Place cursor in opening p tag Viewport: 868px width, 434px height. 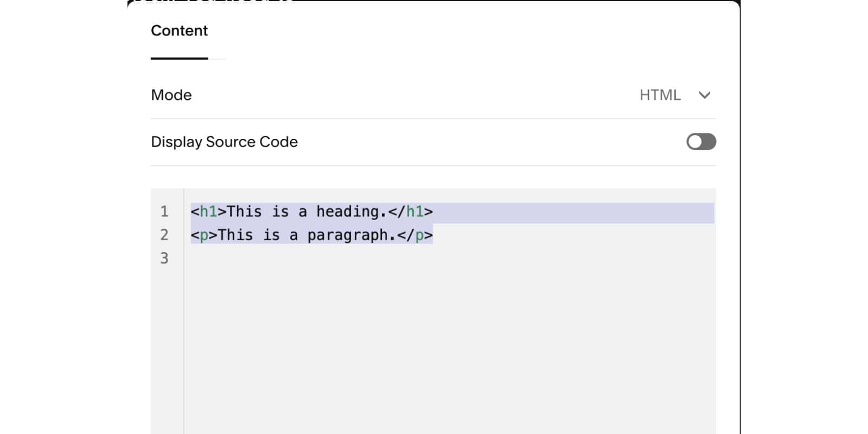click(x=204, y=235)
